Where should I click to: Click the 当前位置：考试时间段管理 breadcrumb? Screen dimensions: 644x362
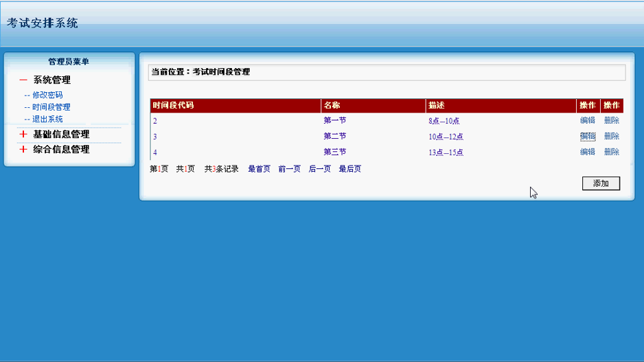pos(201,72)
